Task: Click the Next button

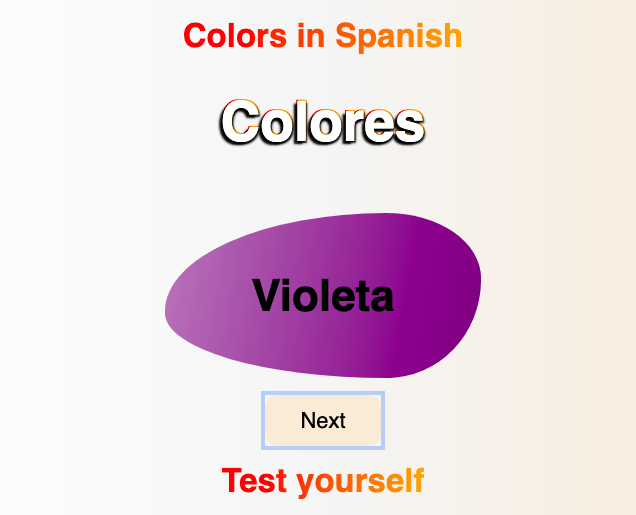Action: [x=323, y=421]
